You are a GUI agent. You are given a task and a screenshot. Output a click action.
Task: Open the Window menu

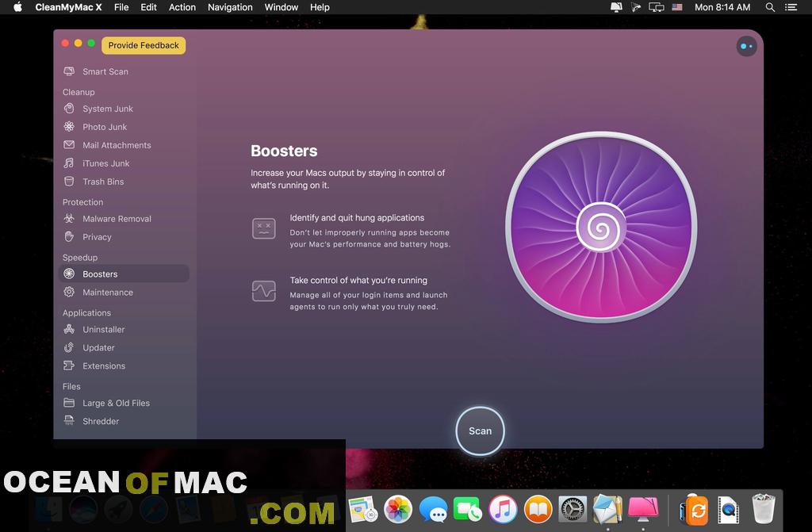[282, 7]
